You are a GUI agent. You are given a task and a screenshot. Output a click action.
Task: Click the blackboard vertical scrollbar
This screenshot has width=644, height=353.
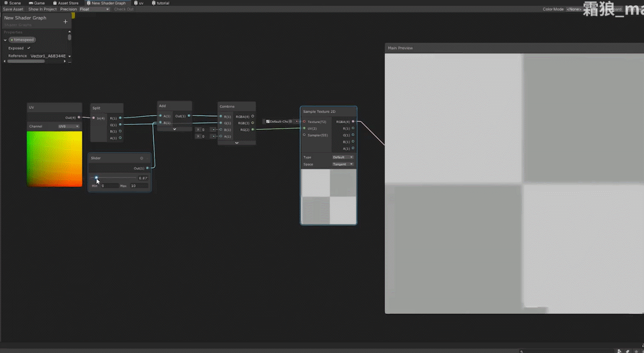[x=70, y=37]
